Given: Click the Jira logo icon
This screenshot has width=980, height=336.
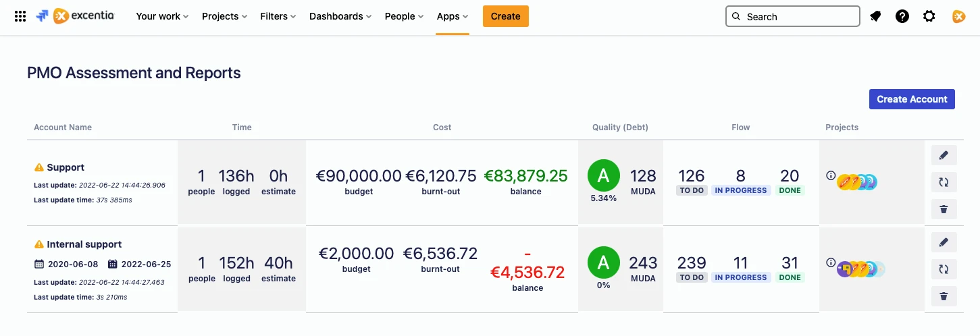Looking at the screenshot, I should [x=42, y=16].
